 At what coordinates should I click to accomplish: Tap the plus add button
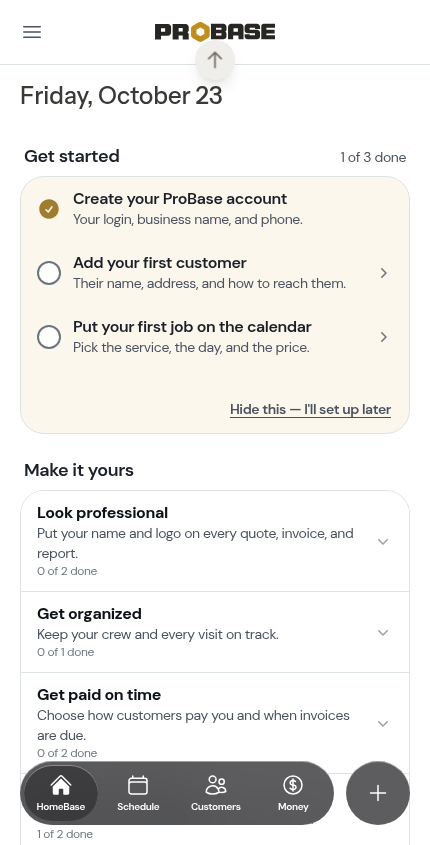click(378, 793)
